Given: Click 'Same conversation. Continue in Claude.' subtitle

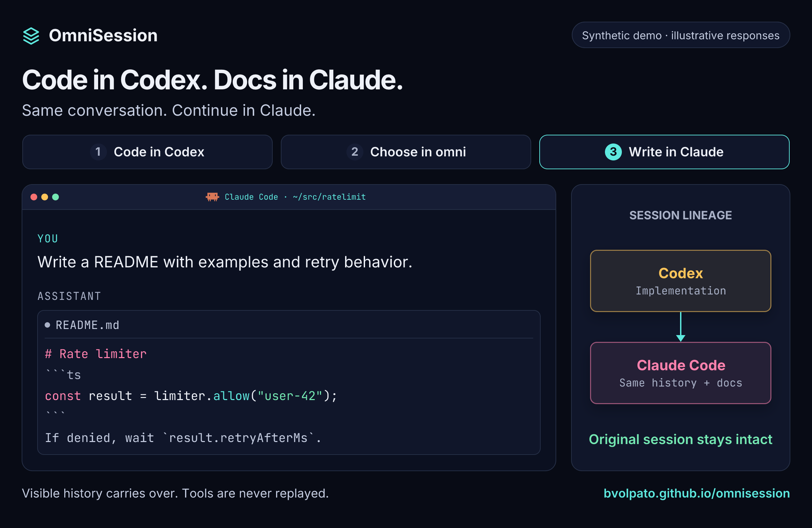Looking at the screenshot, I should click(169, 110).
